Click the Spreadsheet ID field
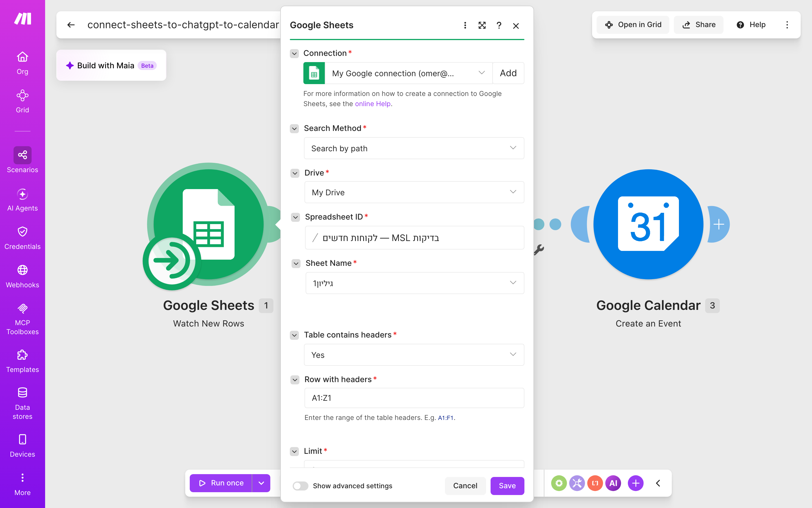This screenshot has height=508, width=812. [x=414, y=238]
